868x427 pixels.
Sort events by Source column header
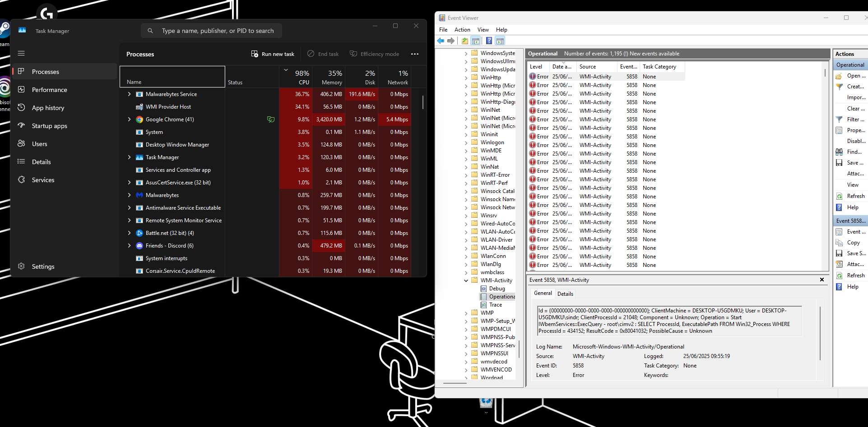coord(597,67)
